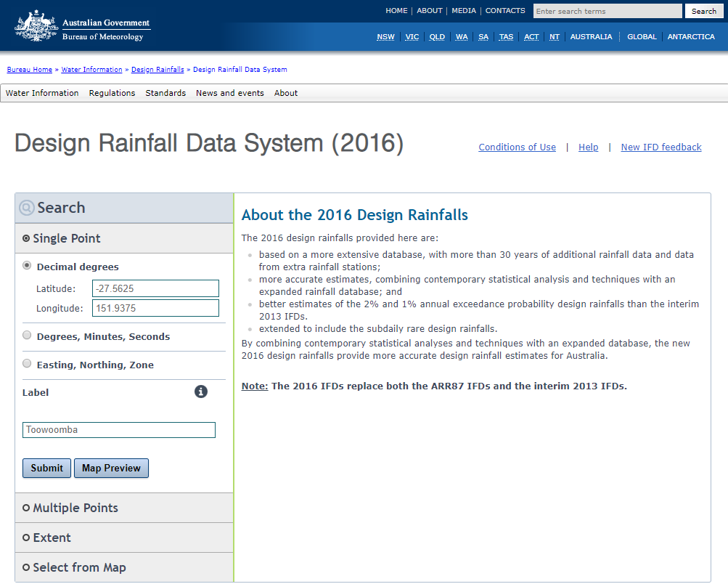Viewport: 728px width, 584px height.
Task: Click the Map Preview button
Action: [x=112, y=468]
